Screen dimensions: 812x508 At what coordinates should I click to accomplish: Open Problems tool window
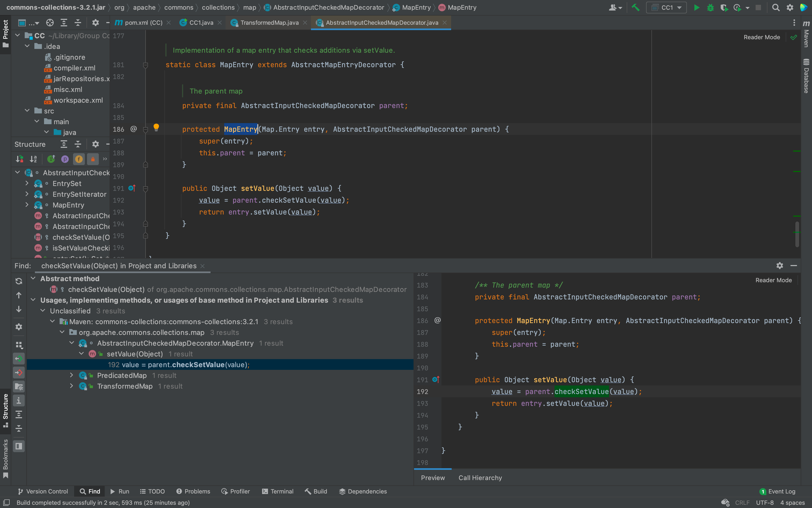193,491
